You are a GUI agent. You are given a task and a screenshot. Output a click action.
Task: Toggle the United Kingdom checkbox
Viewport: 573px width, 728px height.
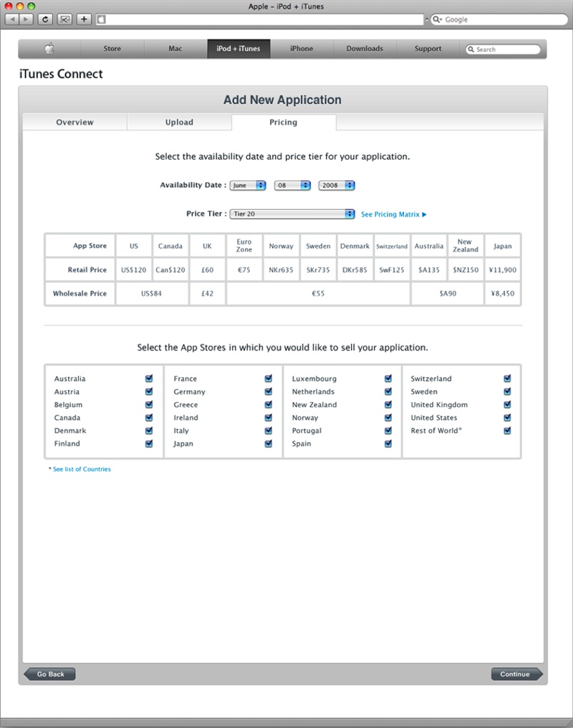507,404
